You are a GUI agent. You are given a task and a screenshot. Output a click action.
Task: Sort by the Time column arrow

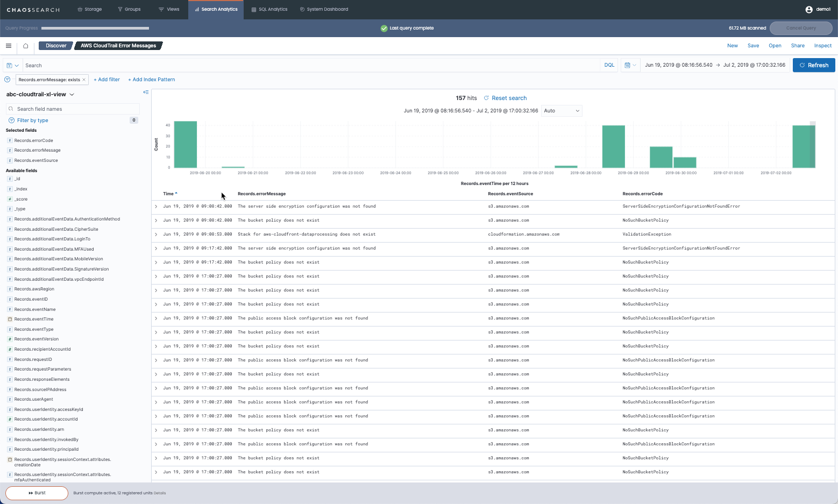pyautogui.click(x=176, y=194)
